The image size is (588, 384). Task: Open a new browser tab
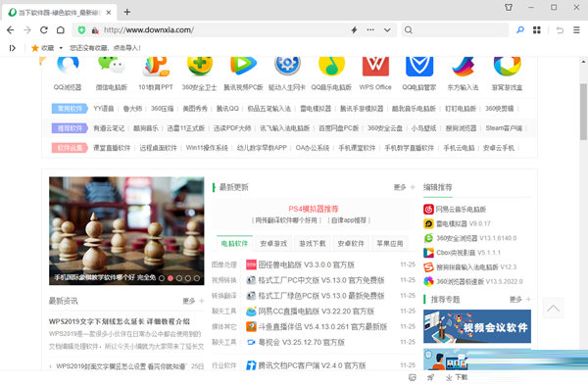tap(127, 12)
